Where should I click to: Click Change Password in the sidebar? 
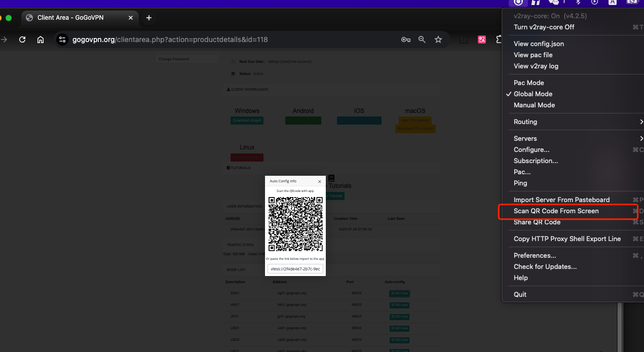[187, 59]
